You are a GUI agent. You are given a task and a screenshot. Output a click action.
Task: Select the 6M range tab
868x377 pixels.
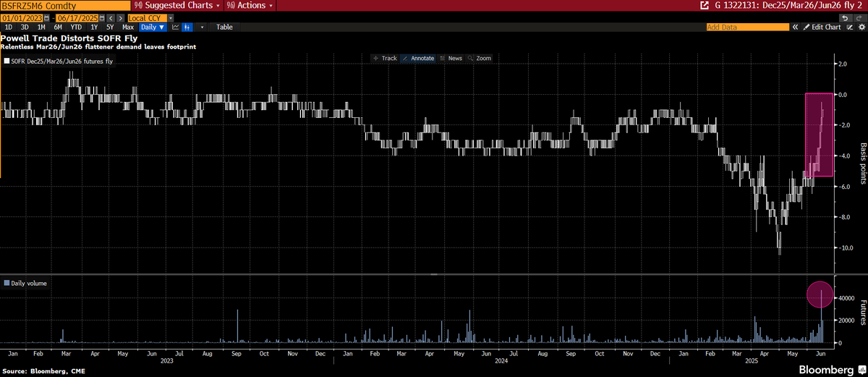pyautogui.click(x=58, y=27)
